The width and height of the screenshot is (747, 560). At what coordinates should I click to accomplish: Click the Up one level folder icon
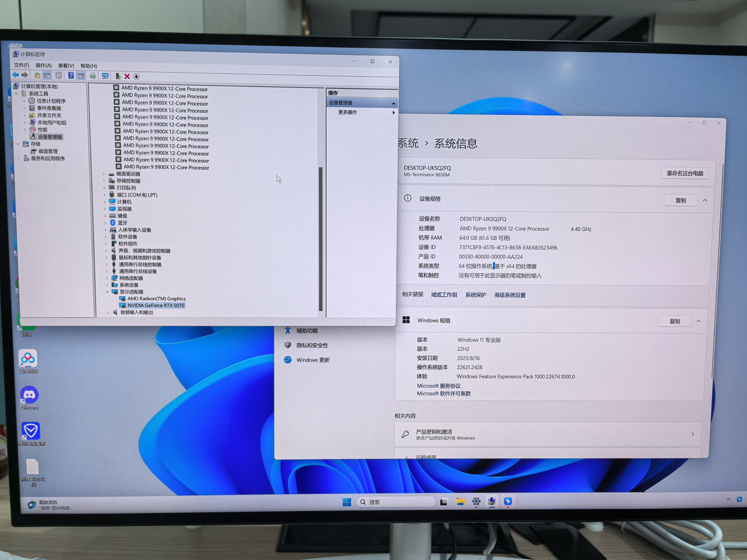[37, 75]
